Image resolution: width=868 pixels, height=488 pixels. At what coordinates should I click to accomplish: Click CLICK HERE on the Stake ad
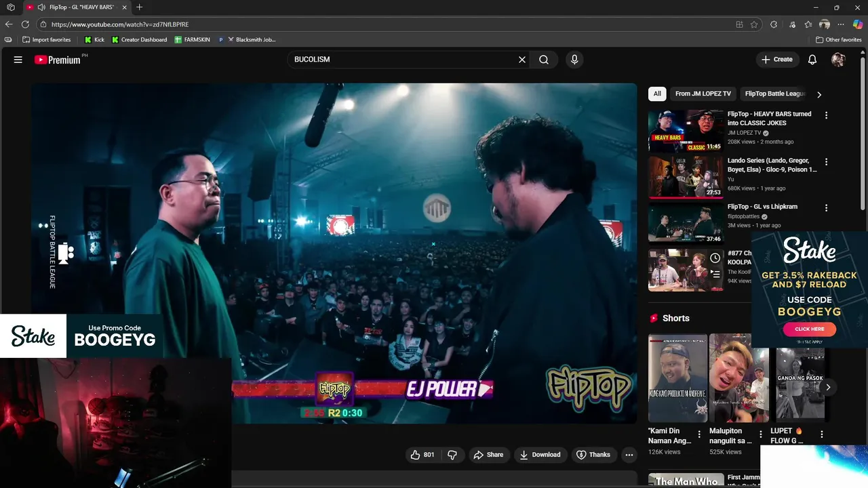coord(809,329)
